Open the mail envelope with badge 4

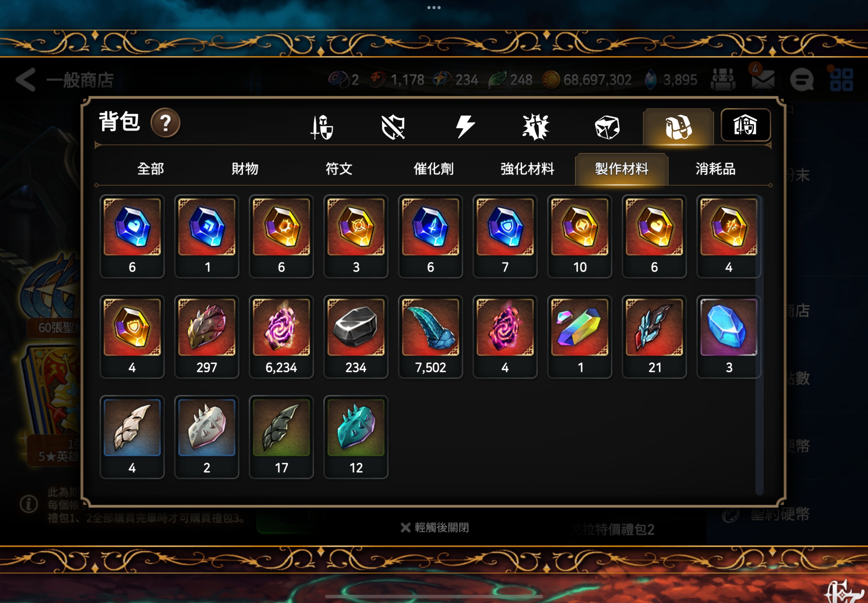pos(762,79)
